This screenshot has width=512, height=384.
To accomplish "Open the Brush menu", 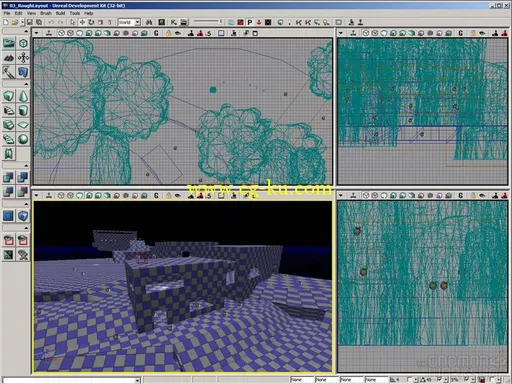I will tap(46, 13).
